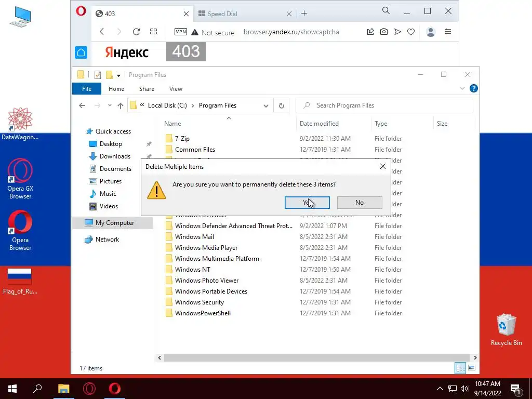The image size is (532, 399).
Task: Open Videos in the navigation pane
Action: pyautogui.click(x=109, y=206)
